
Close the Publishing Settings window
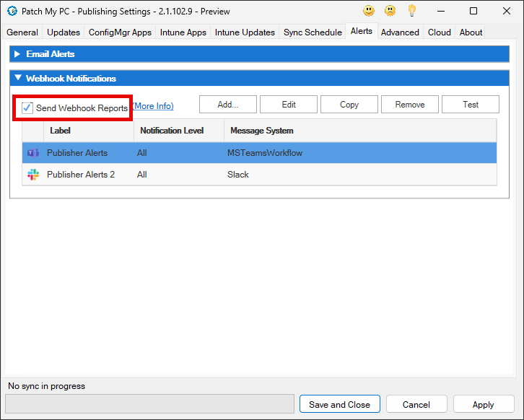[506, 11]
